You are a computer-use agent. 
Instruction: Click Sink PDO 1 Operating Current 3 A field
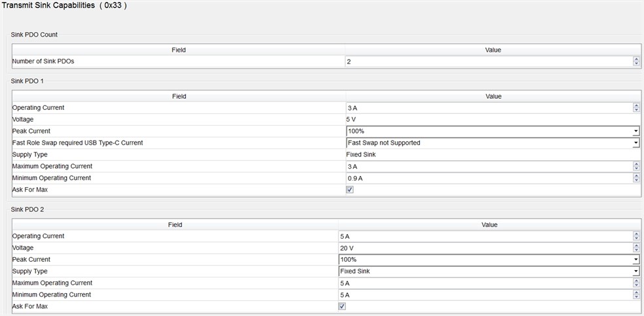(488, 108)
